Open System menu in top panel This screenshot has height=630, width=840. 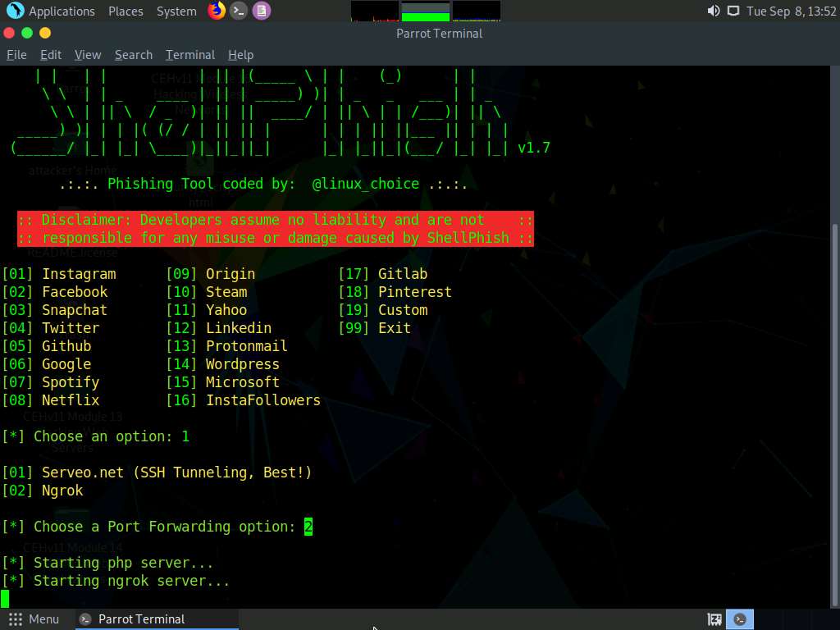[176, 11]
